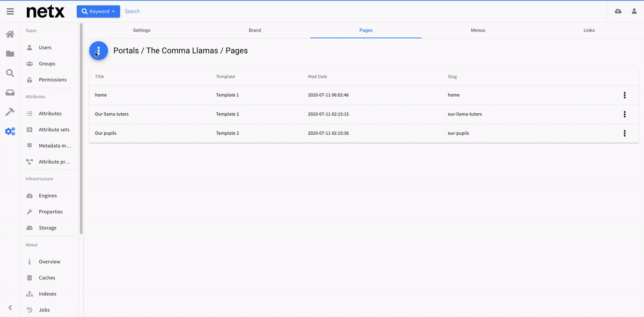Open Attributes list item
644x317 pixels.
point(49,114)
